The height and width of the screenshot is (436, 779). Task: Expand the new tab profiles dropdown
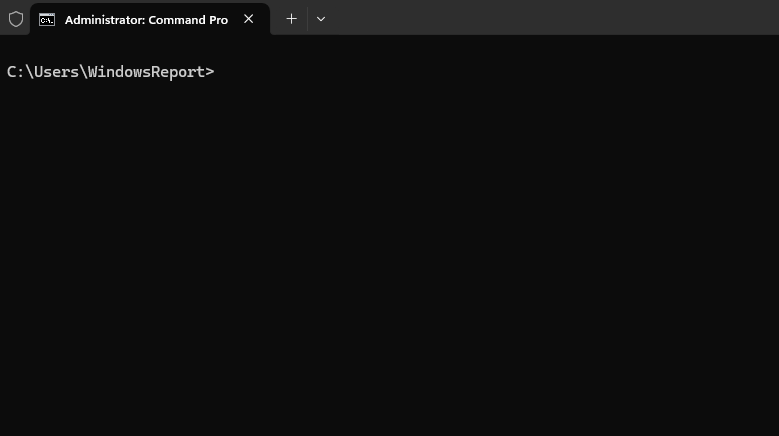[321, 19]
